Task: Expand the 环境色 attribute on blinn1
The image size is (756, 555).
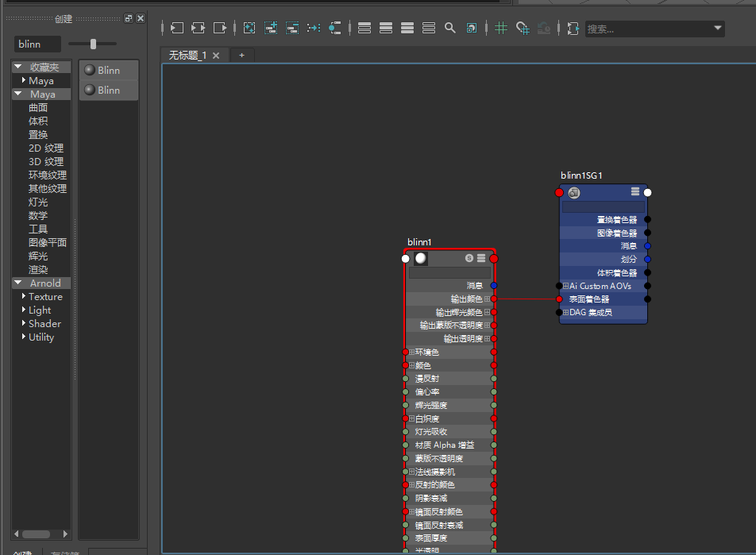Action: (x=411, y=352)
